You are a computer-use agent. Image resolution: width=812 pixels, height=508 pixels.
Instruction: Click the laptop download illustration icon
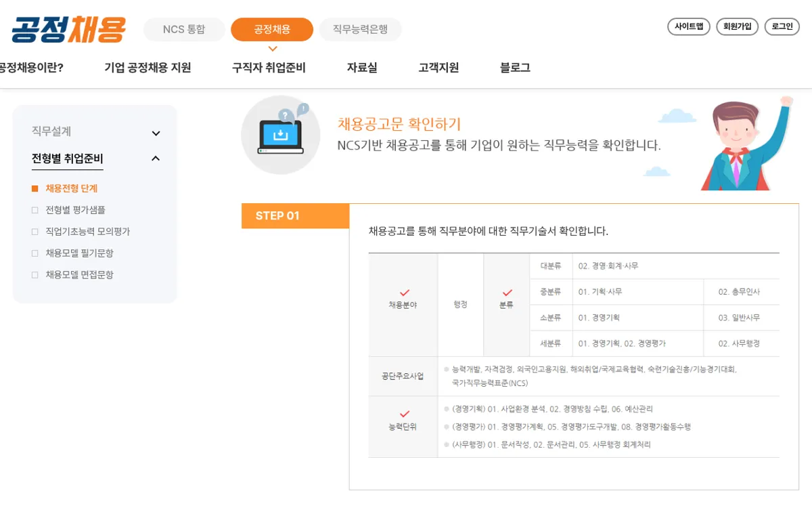[x=281, y=135]
